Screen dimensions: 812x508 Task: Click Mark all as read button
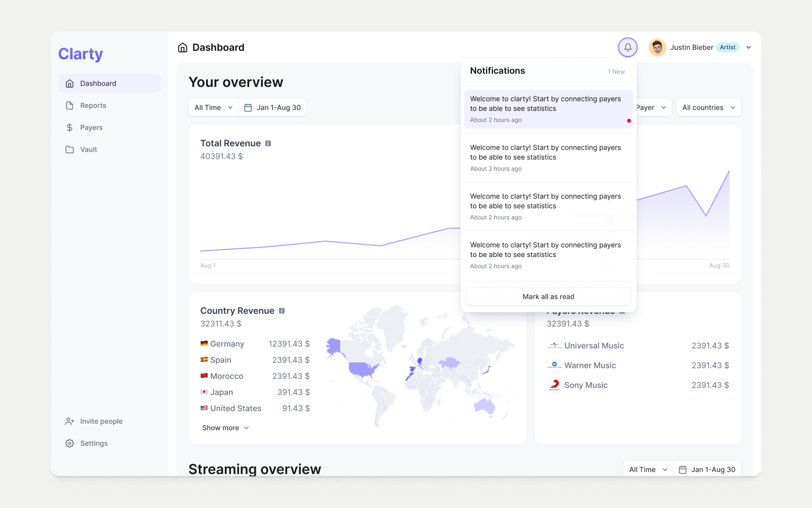coord(549,297)
